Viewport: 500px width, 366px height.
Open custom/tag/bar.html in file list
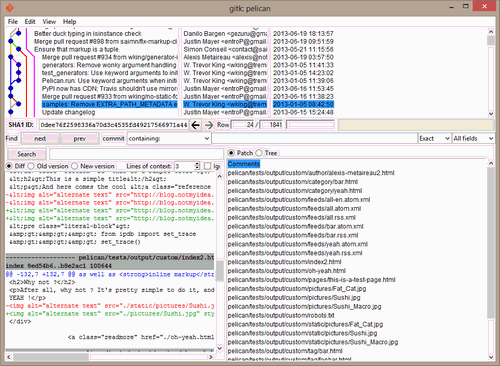coord(285,351)
